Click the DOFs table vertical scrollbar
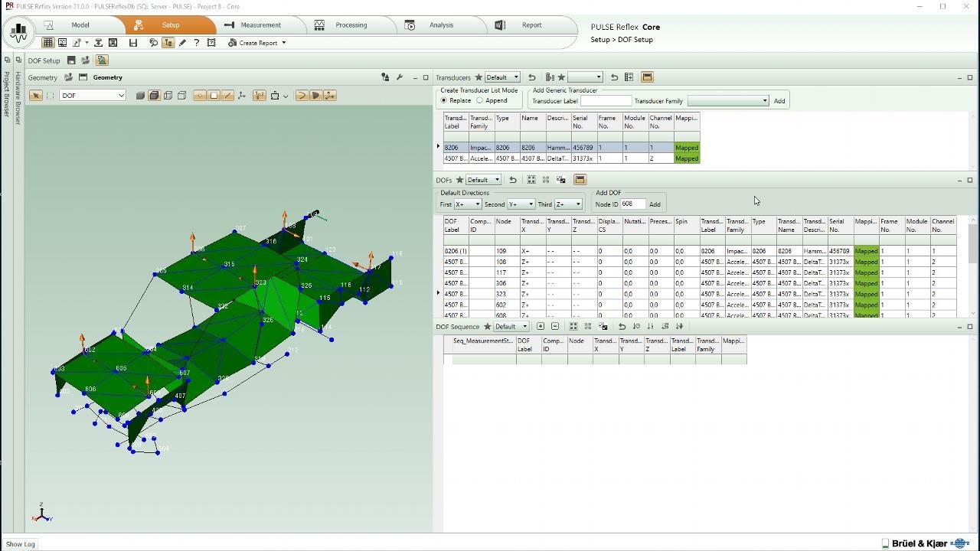Viewport: 980px width, 551px height. coord(972,265)
